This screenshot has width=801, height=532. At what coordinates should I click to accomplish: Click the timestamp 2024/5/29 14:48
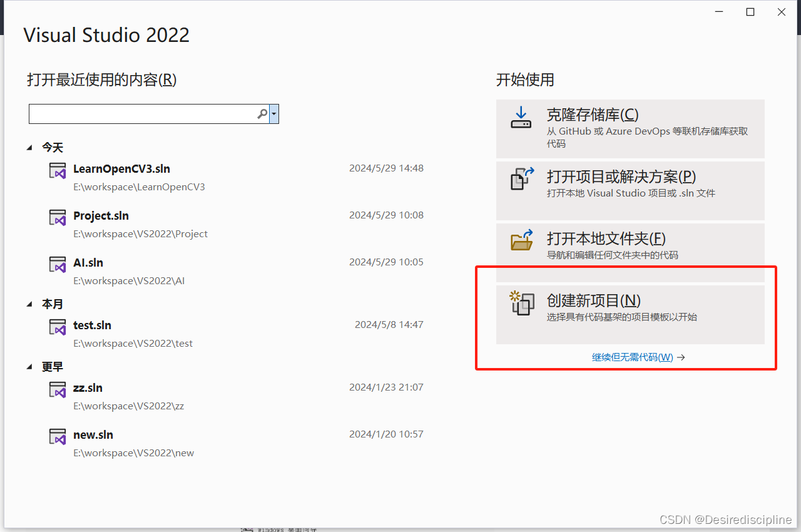pos(386,168)
